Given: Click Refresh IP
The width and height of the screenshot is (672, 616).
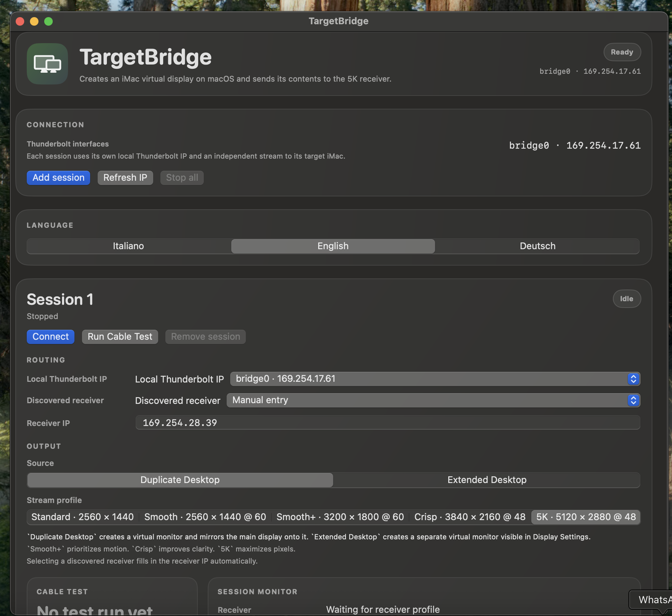Looking at the screenshot, I should tap(125, 178).
